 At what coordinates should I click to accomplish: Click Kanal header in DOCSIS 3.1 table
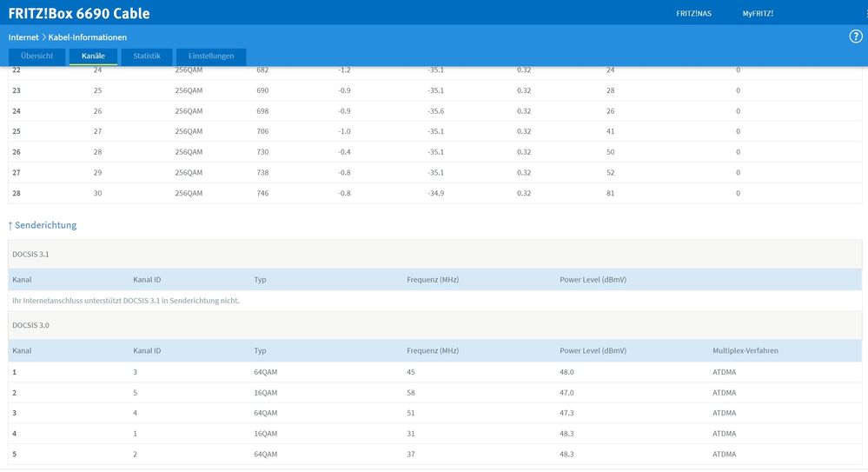pyautogui.click(x=22, y=280)
